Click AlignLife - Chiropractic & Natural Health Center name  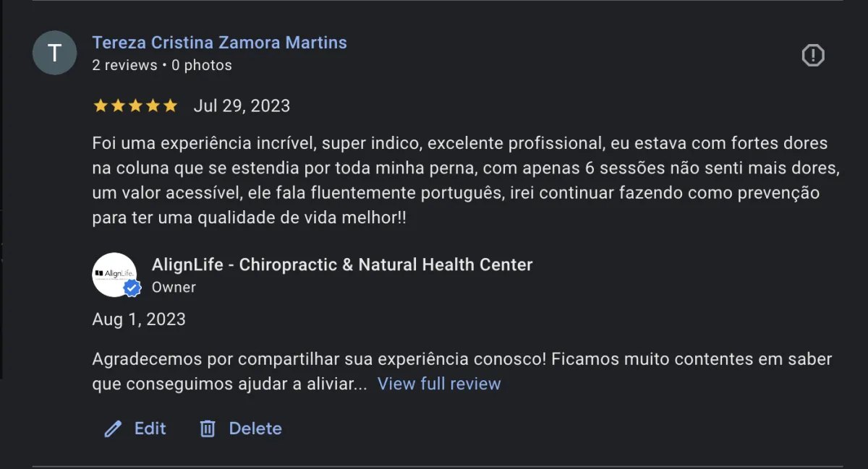coord(341,264)
